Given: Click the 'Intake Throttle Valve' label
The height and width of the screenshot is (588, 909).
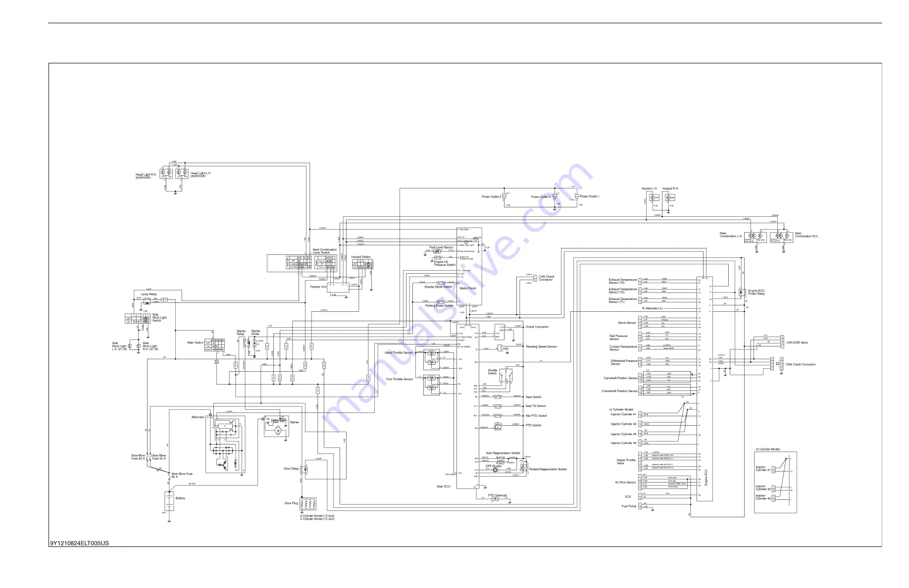Looking at the screenshot, I should [626, 461].
